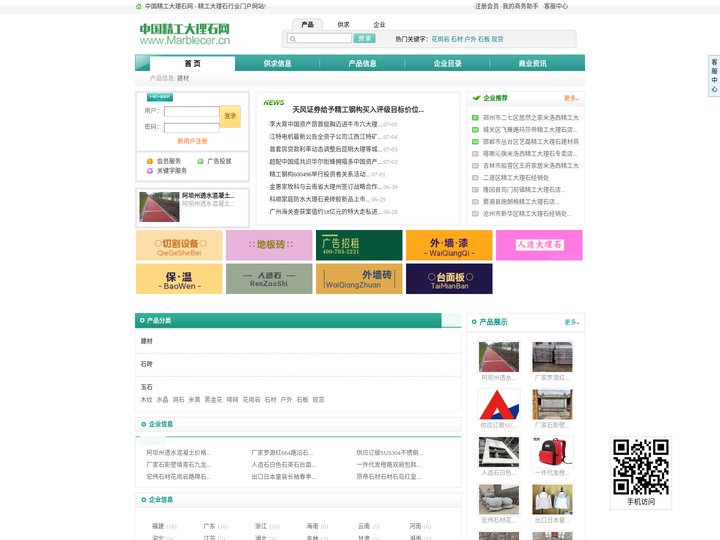Screen dimensions: 720x540
Task: Click the magnifier icon in the search box
Action: [292, 39]
